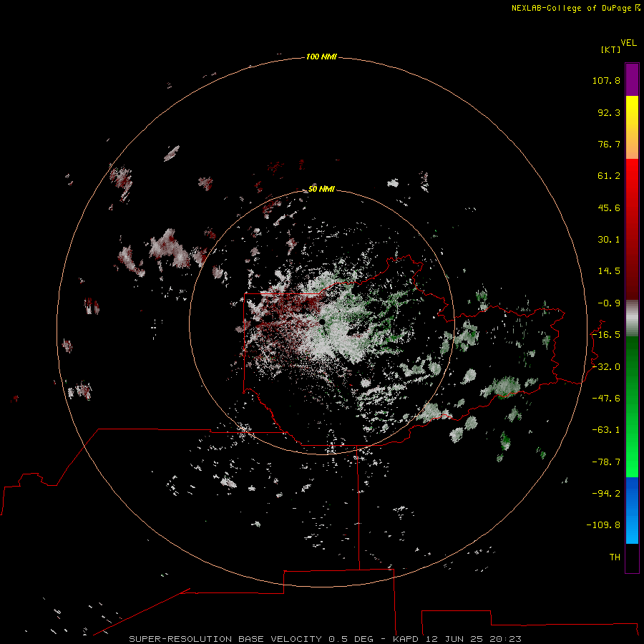644x644 pixels.
Task: Click the -47.6 velocity scale value
Action: point(606,399)
